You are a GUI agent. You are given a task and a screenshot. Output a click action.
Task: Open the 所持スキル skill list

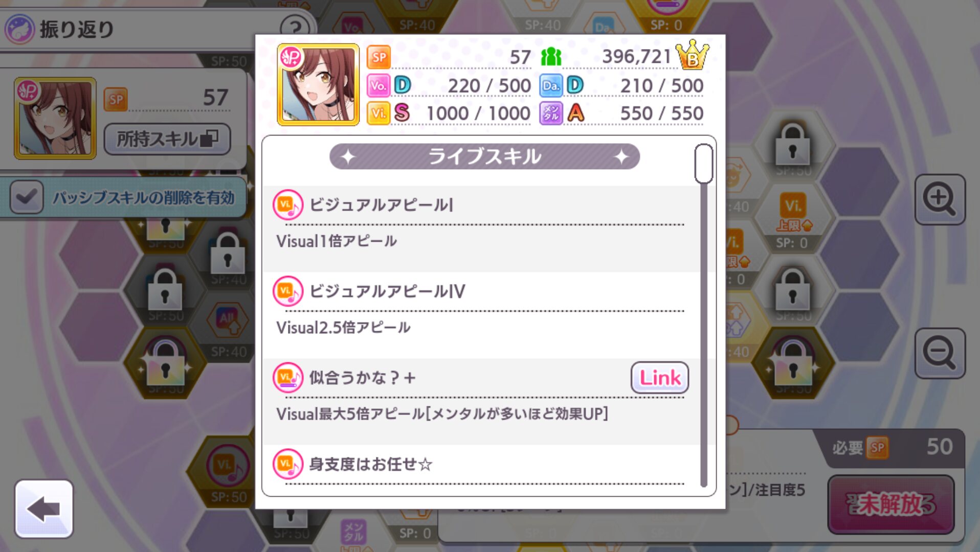pos(167,139)
